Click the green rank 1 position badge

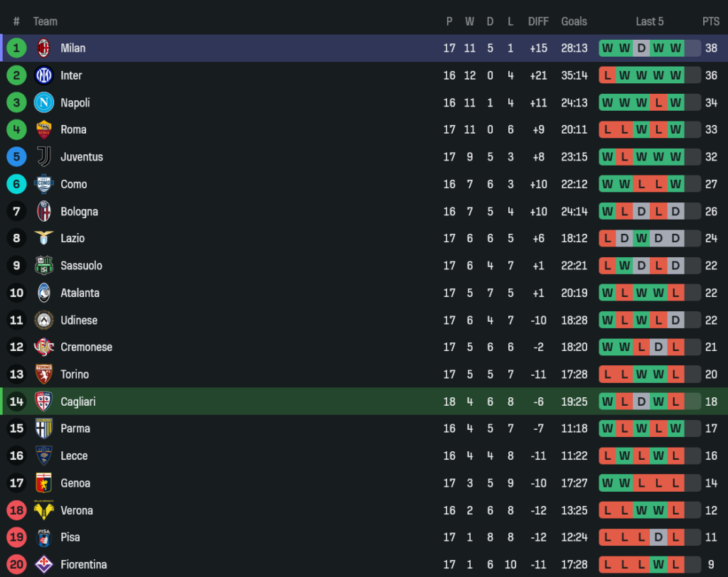[x=16, y=48]
